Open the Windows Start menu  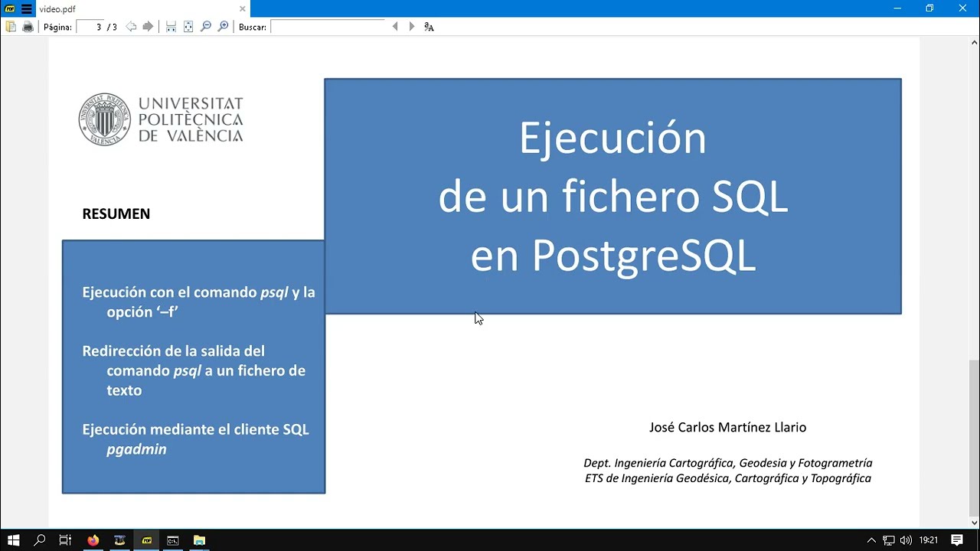pos(13,540)
